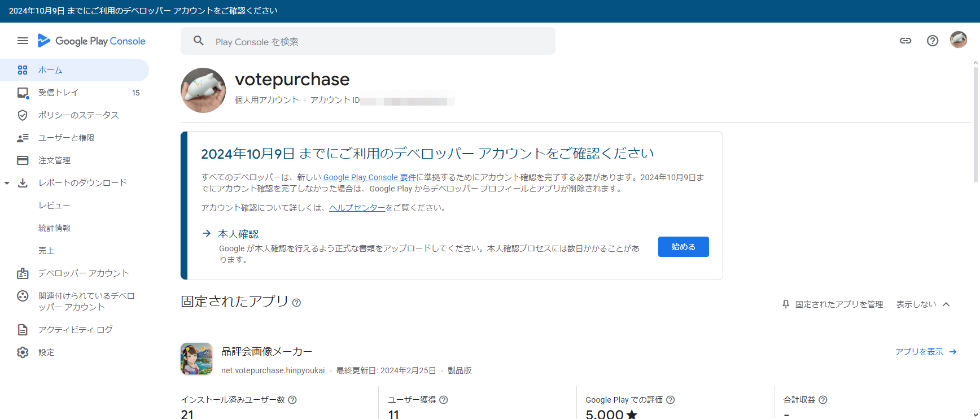Open デベロッパー アカウント in the sidebar
Viewport: 980px width, 419px height.
click(75, 273)
